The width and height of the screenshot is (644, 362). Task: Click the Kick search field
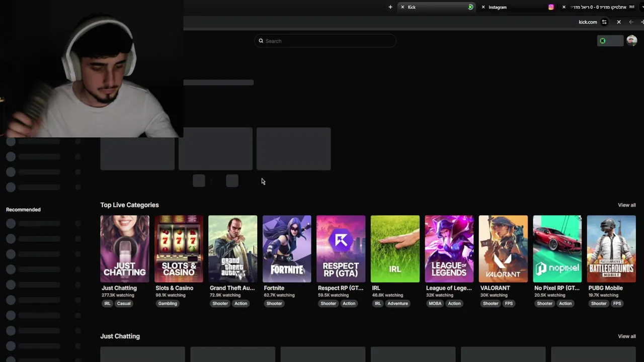325,41
